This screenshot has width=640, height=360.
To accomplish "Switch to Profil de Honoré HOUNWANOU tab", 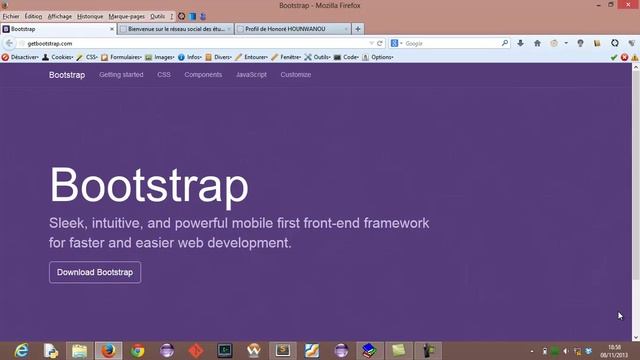I will tap(293, 29).
